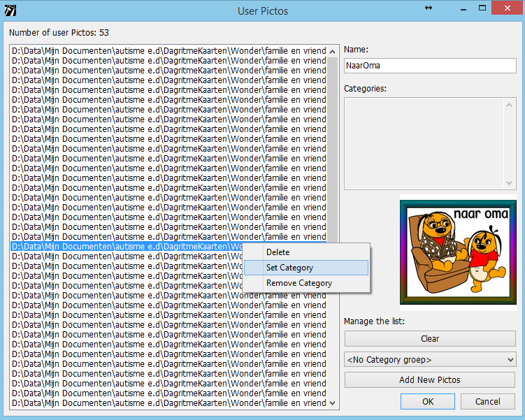Click the double-arrow resize icon in title bar
Image resolution: width=525 pixels, height=420 pixels.
pyautogui.click(x=429, y=8)
